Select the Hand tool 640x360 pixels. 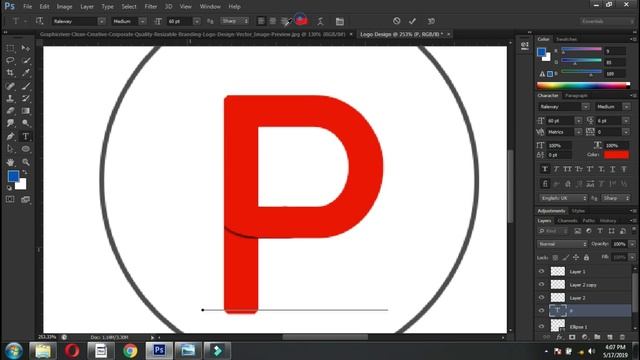[10, 162]
